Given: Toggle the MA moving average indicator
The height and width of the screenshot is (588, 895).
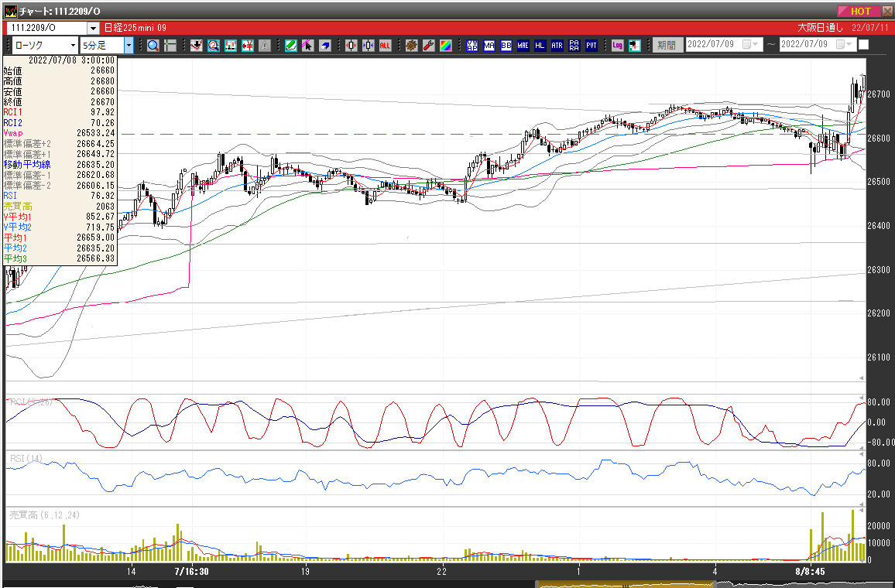Looking at the screenshot, I should click(x=489, y=46).
